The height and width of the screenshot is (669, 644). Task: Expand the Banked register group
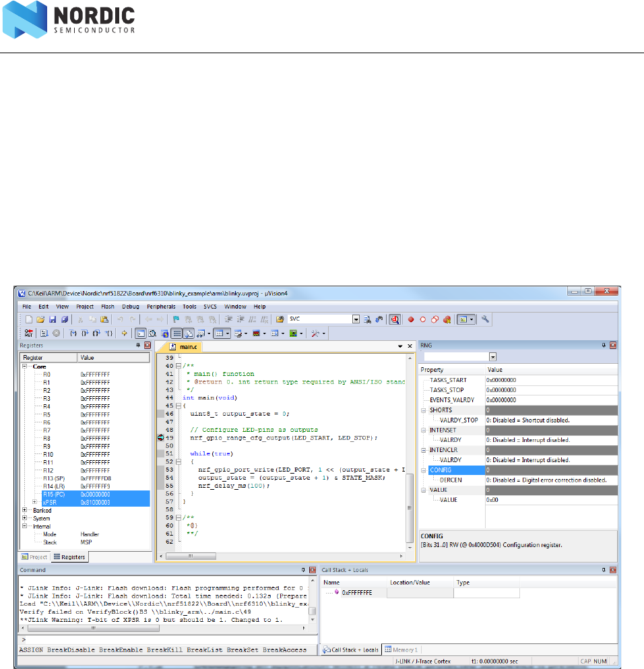(x=24, y=510)
